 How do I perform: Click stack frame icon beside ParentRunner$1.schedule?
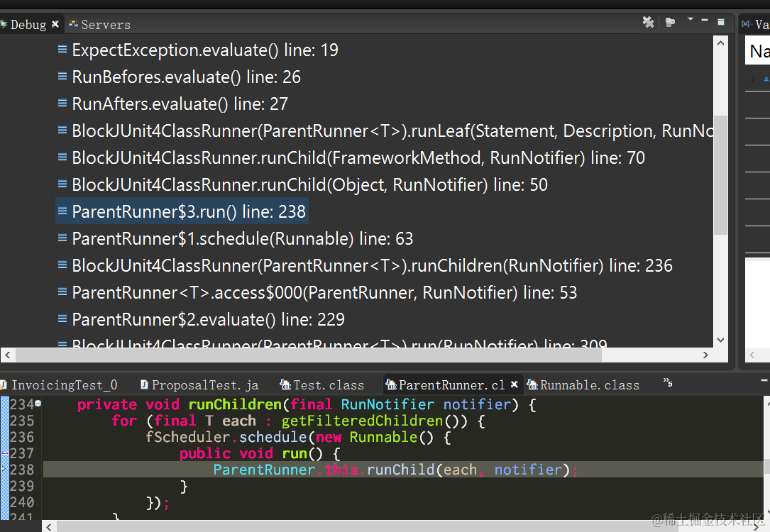coord(62,238)
